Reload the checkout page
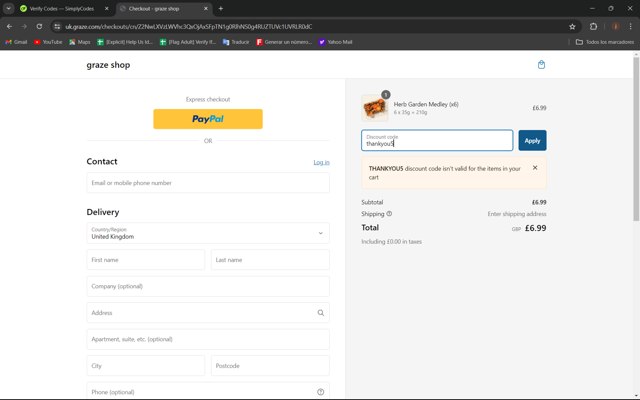This screenshot has height=400, width=640. 39,27
